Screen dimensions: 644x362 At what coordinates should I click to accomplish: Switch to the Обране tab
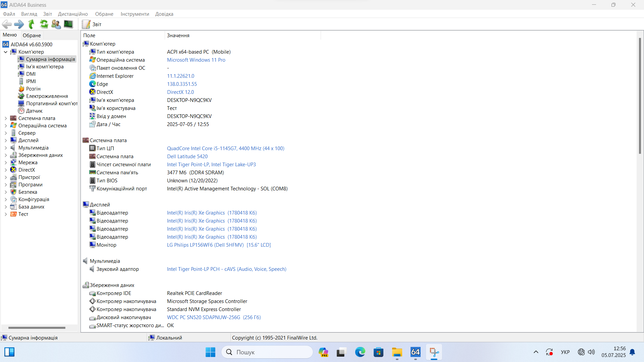[x=32, y=35]
